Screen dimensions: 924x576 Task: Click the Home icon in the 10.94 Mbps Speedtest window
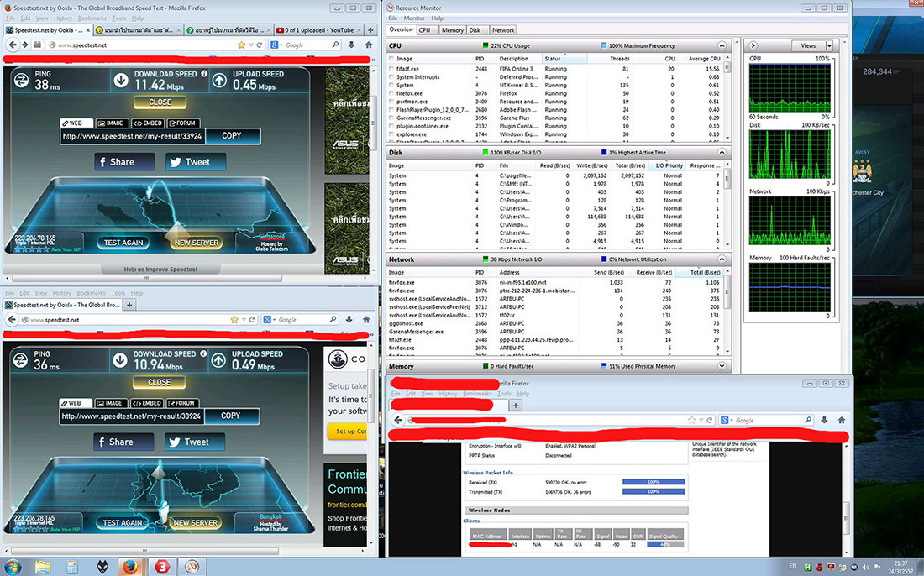tap(366, 320)
